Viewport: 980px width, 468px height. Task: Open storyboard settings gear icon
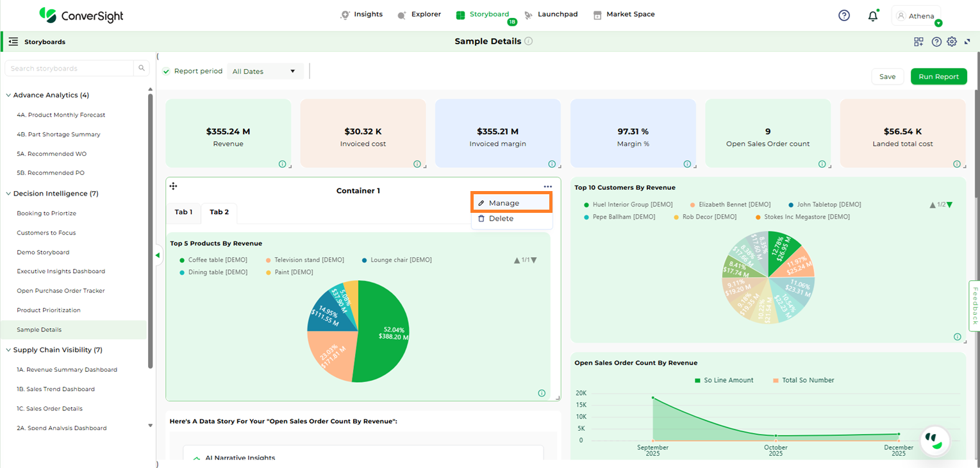point(952,42)
